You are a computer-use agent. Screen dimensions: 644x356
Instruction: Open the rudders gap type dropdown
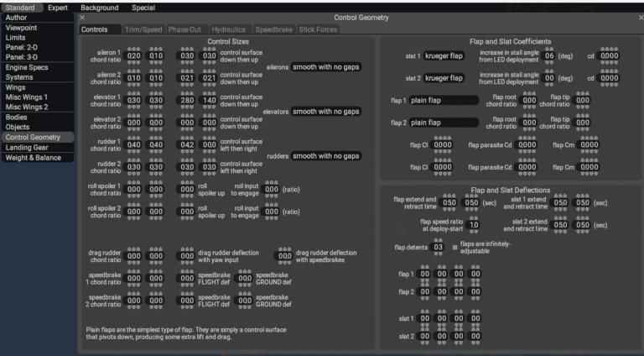point(326,156)
